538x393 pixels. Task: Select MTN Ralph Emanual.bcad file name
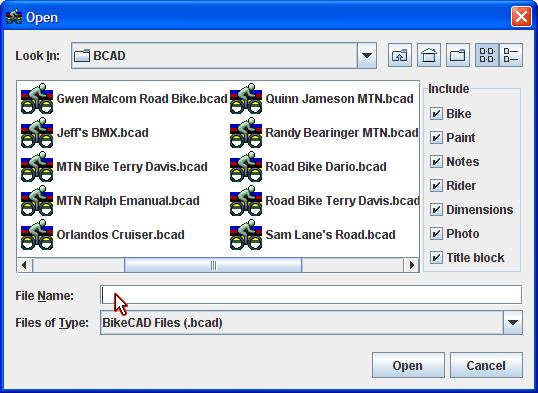coord(128,200)
